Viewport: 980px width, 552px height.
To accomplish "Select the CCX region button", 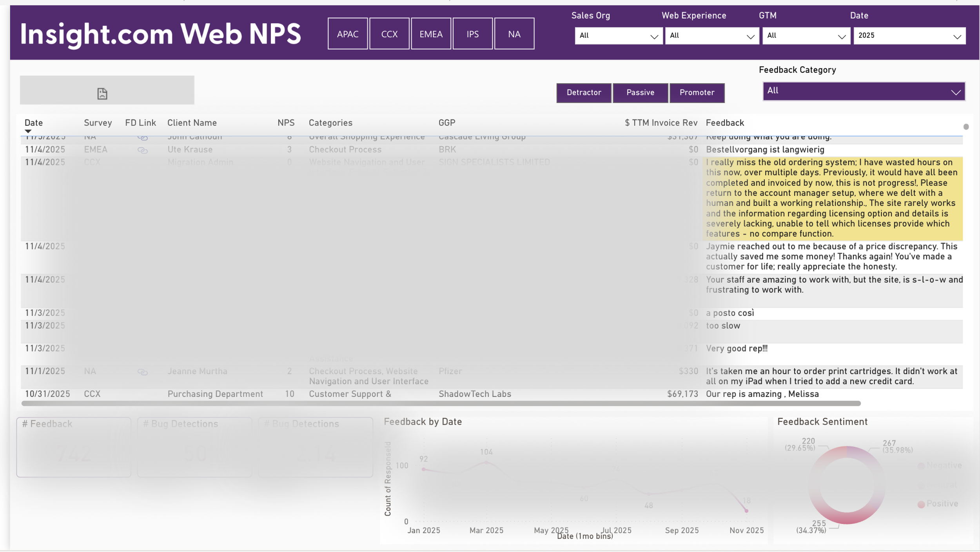I will point(389,34).
